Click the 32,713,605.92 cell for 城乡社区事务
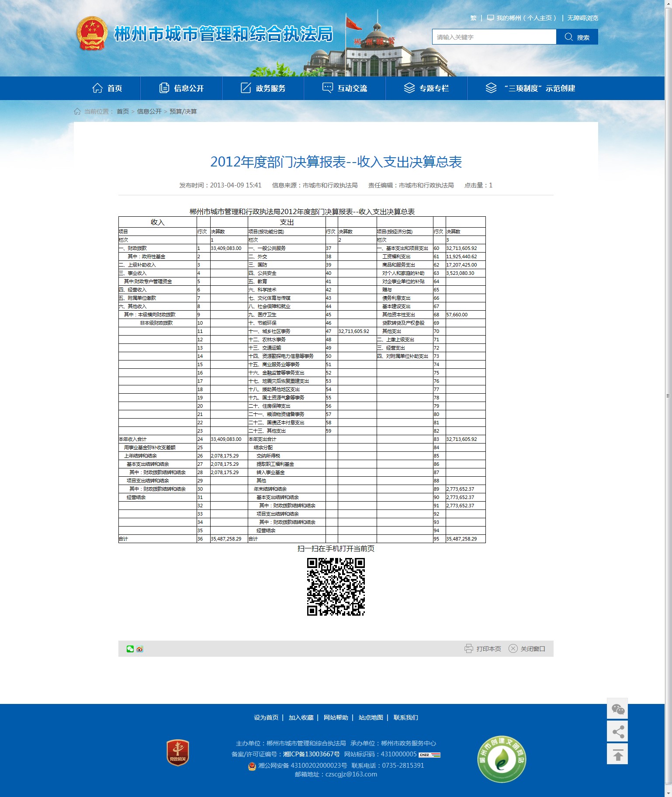The height and width of the screenshot is (797, 672). (357, 331)
